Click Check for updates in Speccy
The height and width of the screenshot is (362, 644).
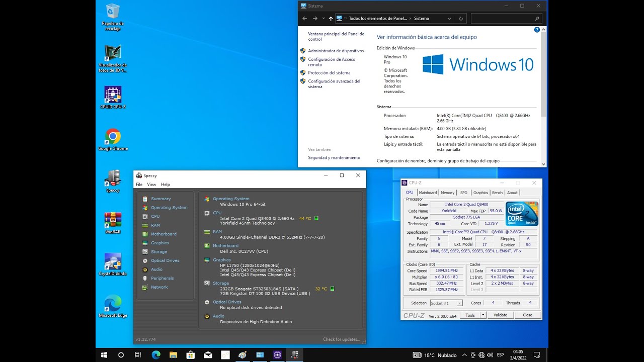pyautogui.click(x=342, y=339)
